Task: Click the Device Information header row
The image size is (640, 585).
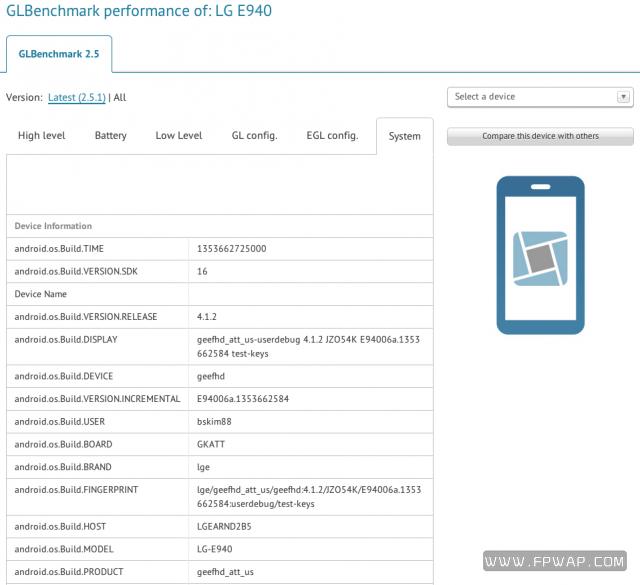Action: coord(220,226)
